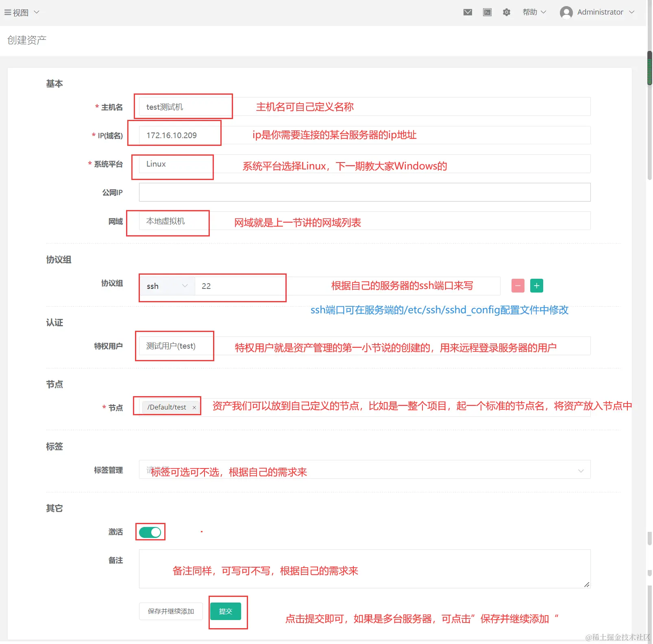The image size is (653, 644).
Task: Click the 保存并继续添加 button
Action: tap(171, 611)
